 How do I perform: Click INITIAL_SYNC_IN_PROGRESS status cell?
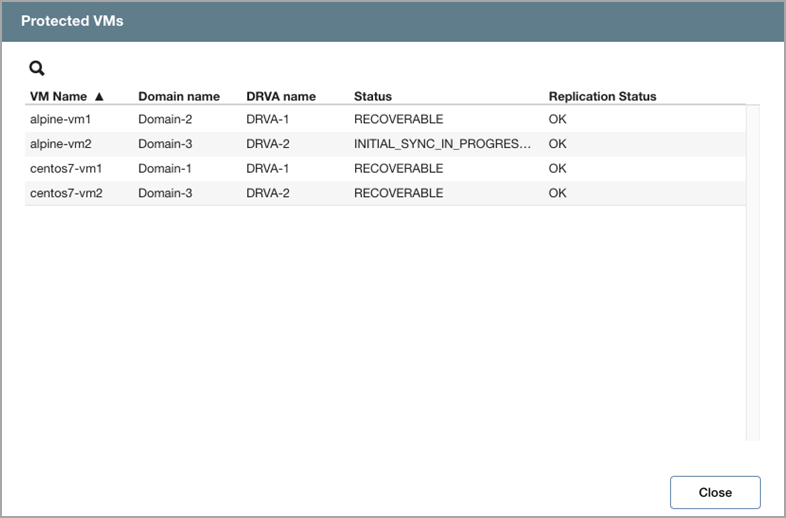coord(441,144)
